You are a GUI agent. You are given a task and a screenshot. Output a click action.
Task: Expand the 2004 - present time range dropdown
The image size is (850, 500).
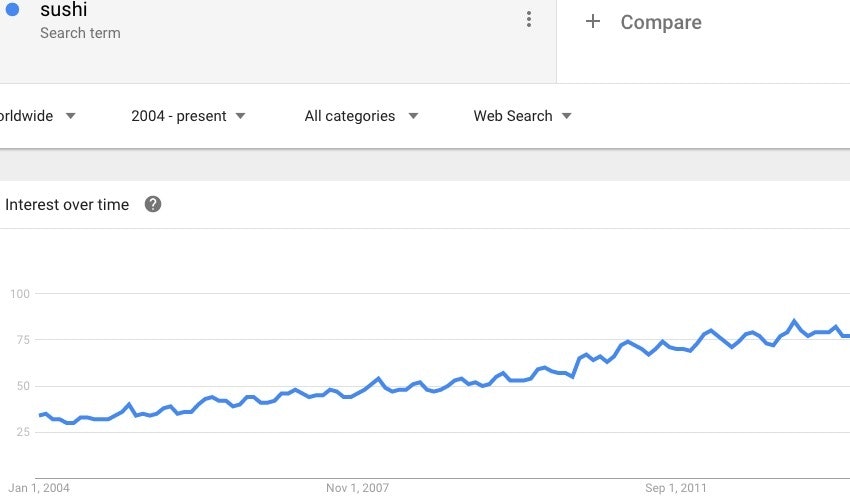[x=188, y=116]
